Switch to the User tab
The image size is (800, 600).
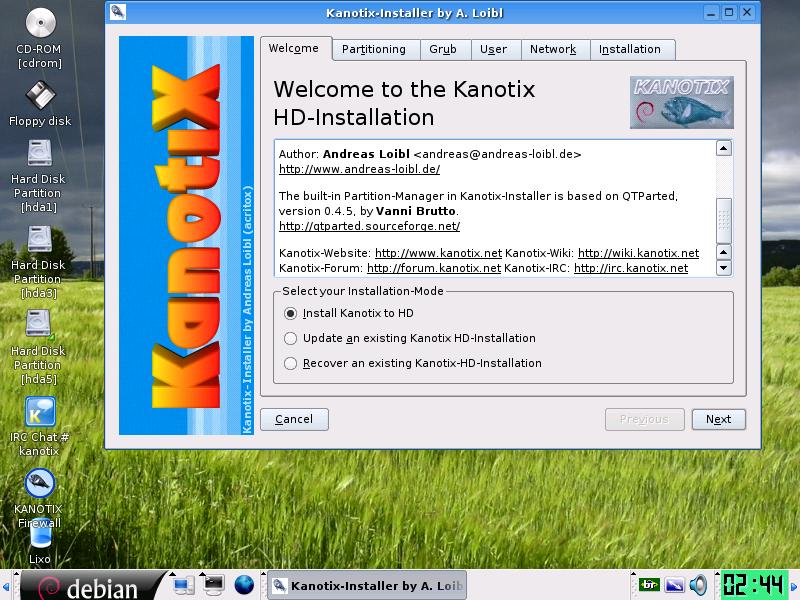[x=496, y=49]
